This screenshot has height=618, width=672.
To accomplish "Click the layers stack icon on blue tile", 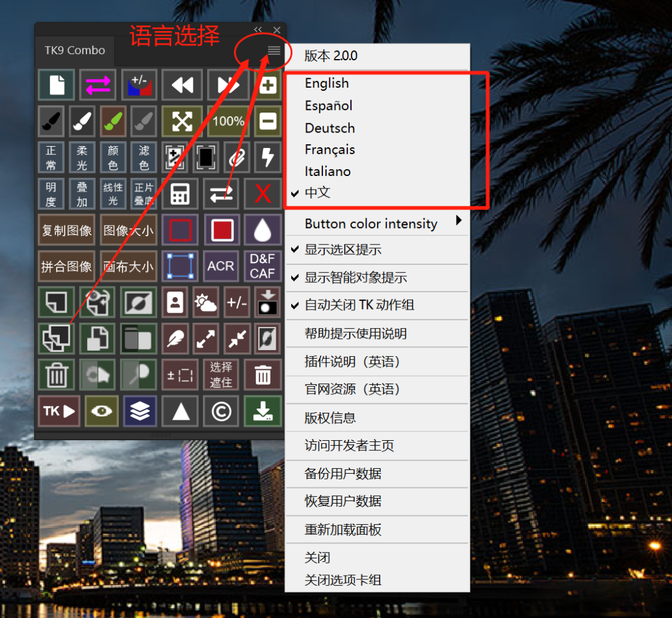I will [139, 411].
